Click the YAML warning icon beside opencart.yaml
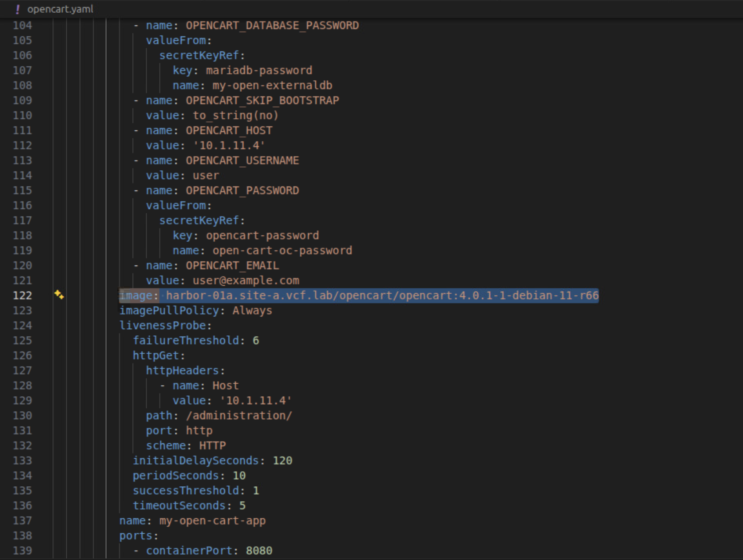Screen dimensions: 743x560 pos(17,9)
